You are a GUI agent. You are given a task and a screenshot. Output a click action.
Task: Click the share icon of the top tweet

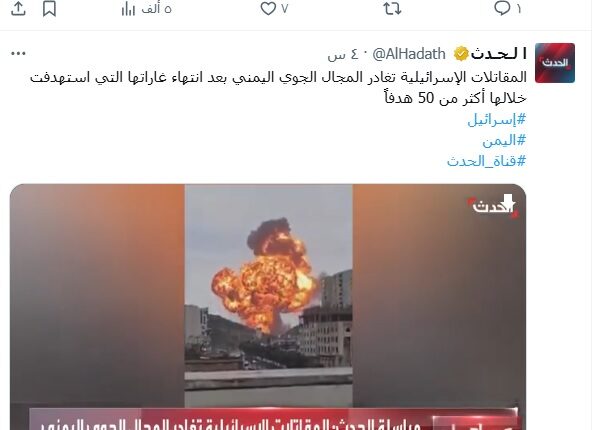pos(18,9)
